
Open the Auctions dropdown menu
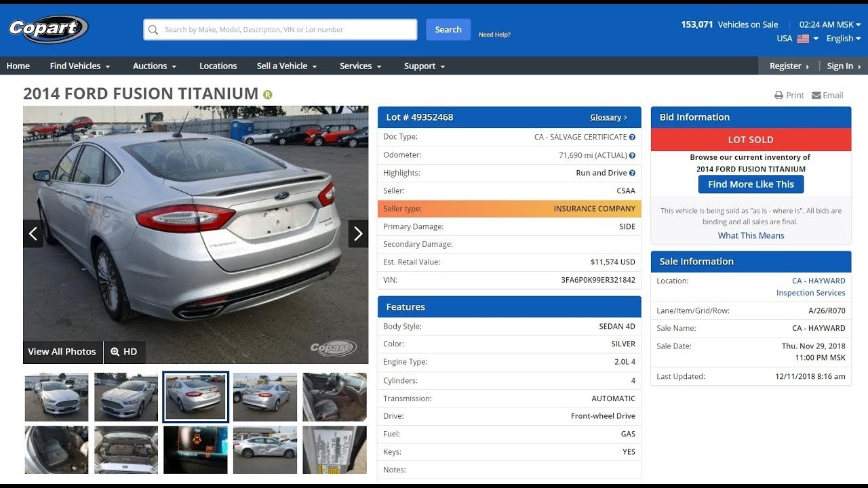click(155, 66)
